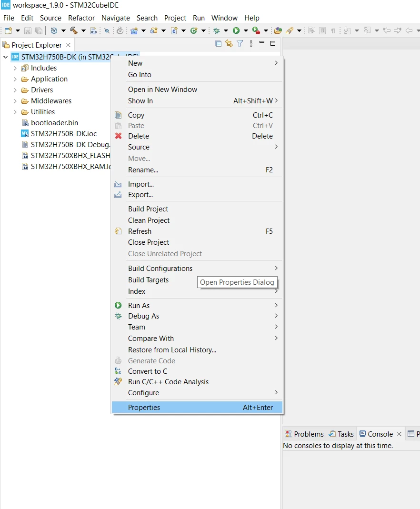The height and width of the screenshot is (509, 420).
Task: Expand the Utilities folder arrow
Action: [15, 112]
